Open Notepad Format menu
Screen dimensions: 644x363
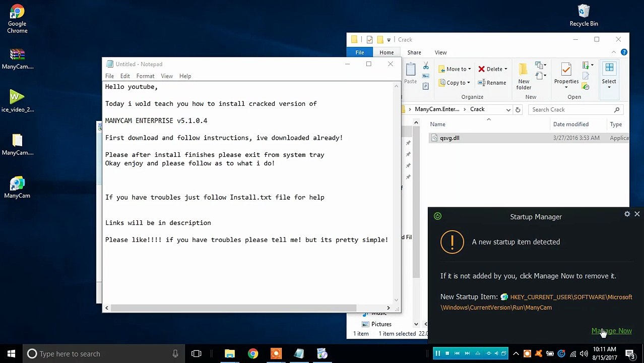point(145,76)
